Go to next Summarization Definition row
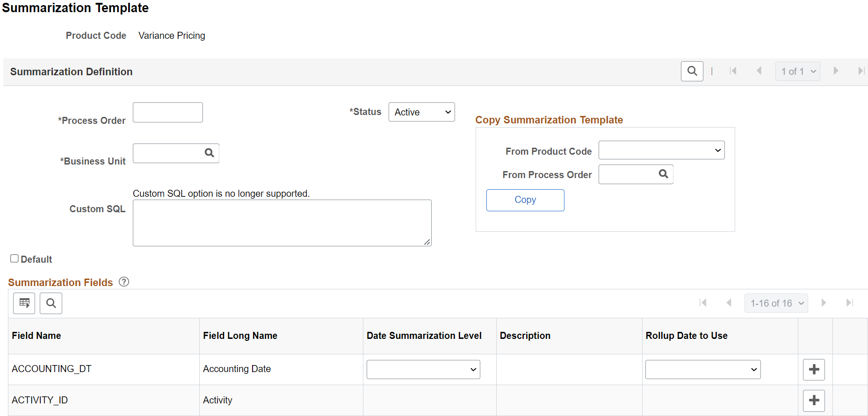 (836, 71)
